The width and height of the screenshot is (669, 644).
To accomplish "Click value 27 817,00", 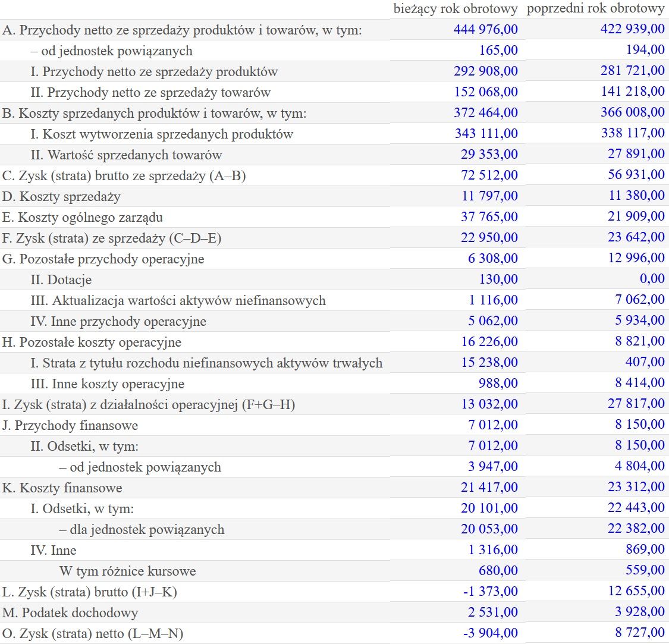I will 636,403.
